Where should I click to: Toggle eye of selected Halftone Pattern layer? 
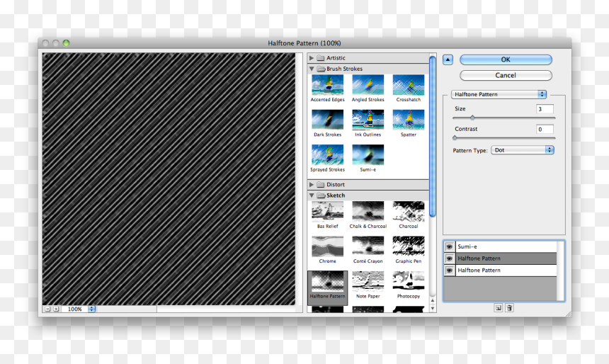tap(450, 258)
